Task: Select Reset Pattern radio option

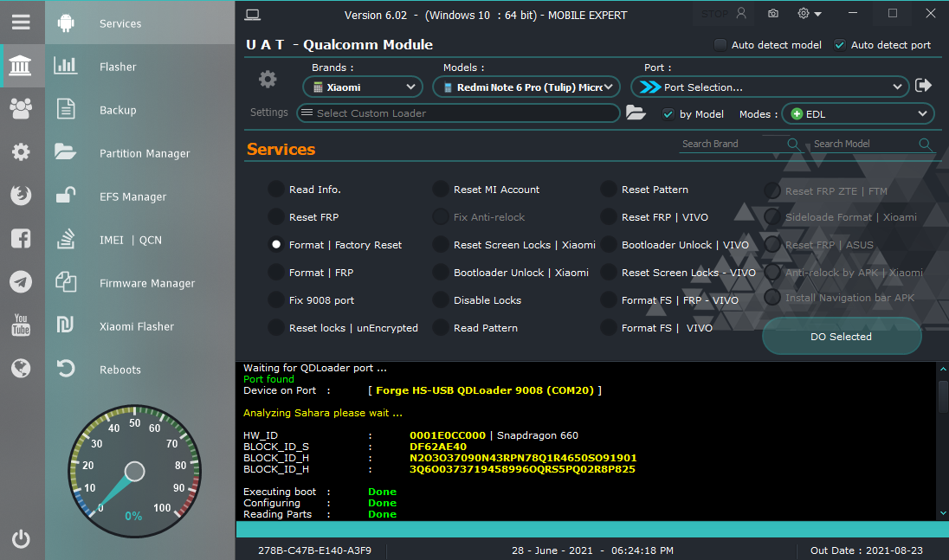Action: click(x=608, y=190)
